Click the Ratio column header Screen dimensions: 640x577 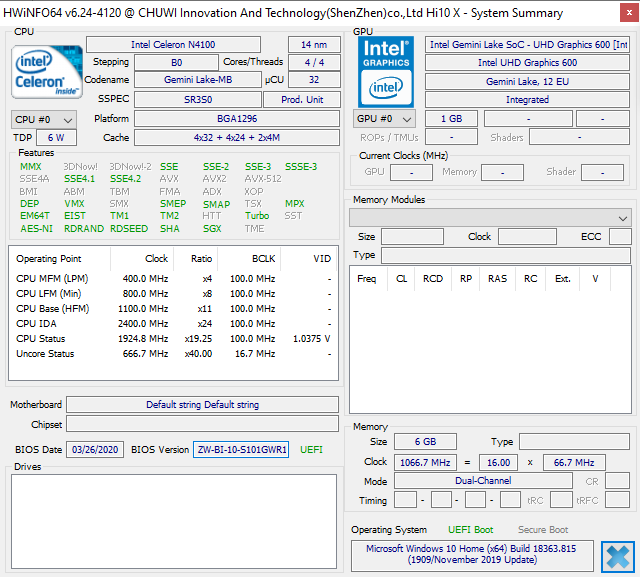point(196,259)
